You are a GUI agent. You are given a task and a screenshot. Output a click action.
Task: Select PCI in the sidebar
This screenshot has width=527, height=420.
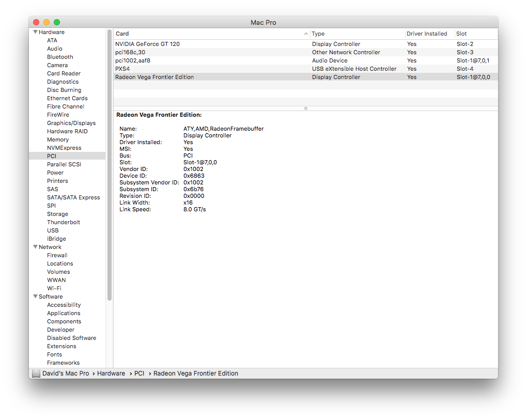coord(67,156)
